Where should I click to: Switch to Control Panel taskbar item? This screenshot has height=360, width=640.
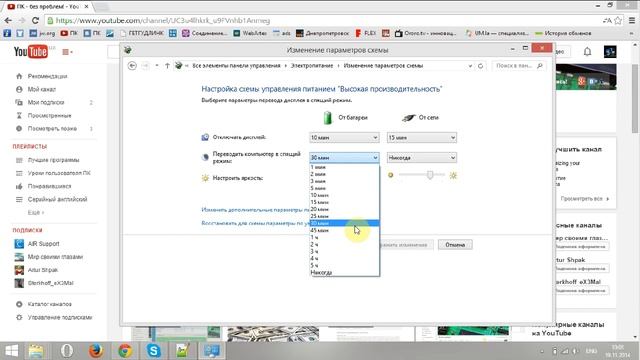point(212,351)
